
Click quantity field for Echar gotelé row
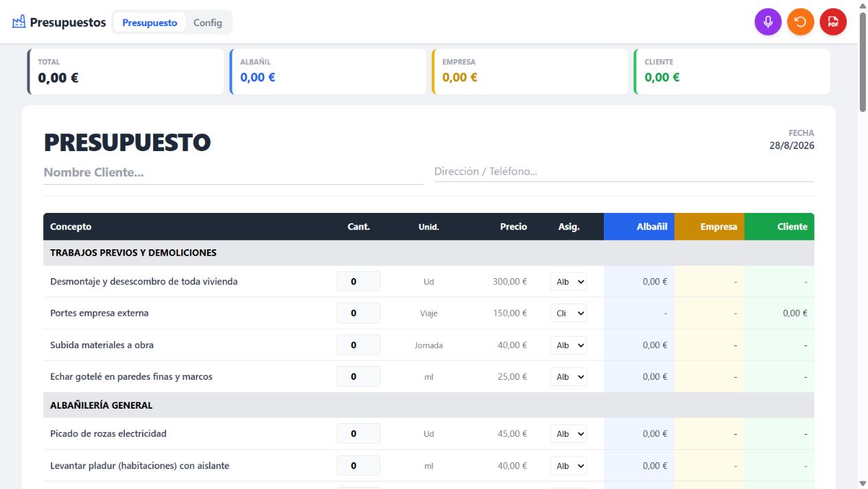tap(358, 376)
